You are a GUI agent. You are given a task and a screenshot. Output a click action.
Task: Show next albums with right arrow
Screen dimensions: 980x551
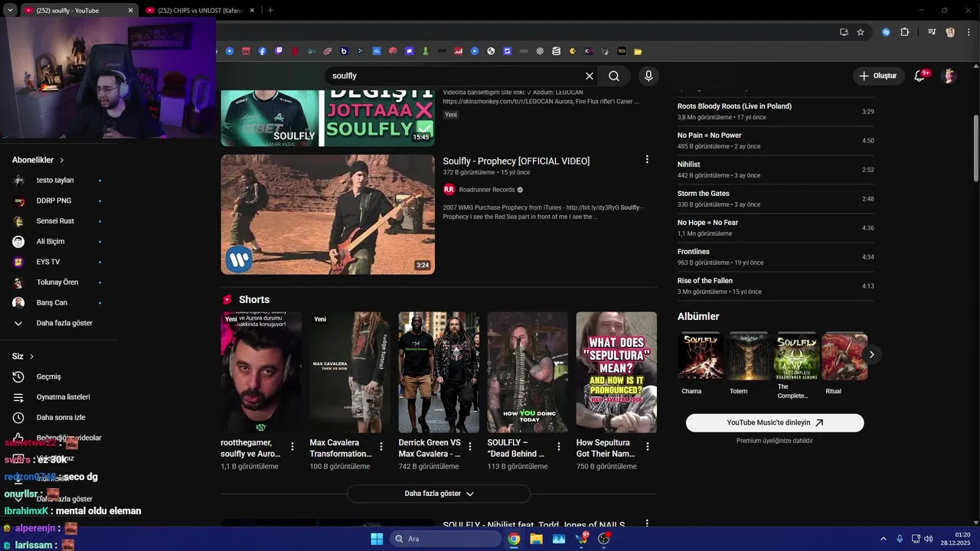[x=871, y=354]
